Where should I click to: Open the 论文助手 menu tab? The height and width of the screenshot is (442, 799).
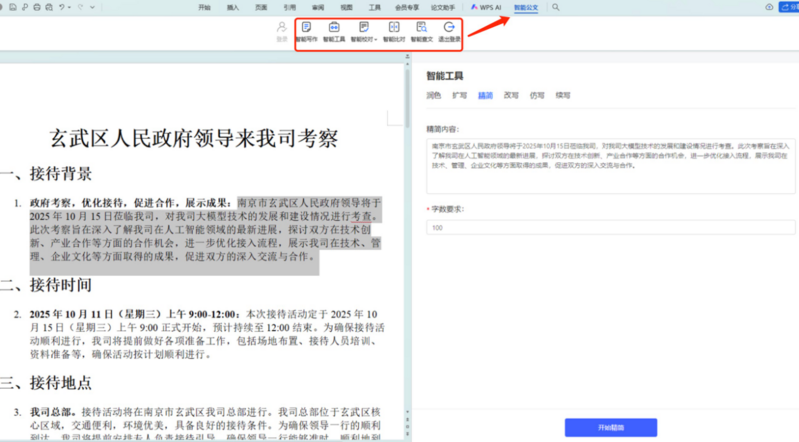(x=442, y=7)
